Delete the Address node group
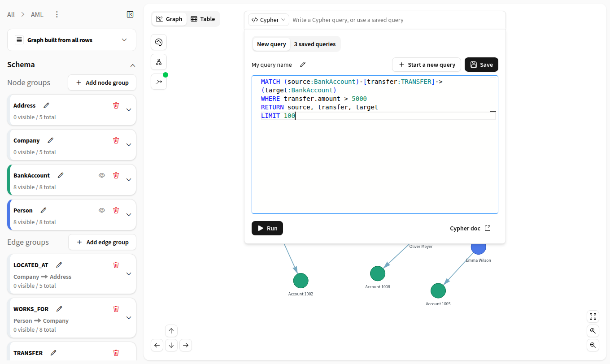The image size is (610, 364). click(116, 105)
